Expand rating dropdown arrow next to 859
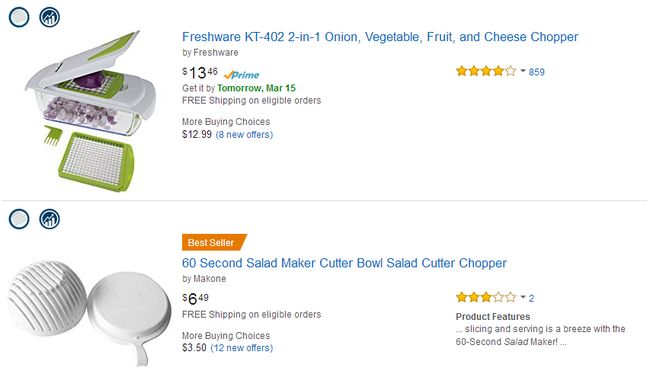The width and height of the screenshot is (650, 374). click(523, 71)
